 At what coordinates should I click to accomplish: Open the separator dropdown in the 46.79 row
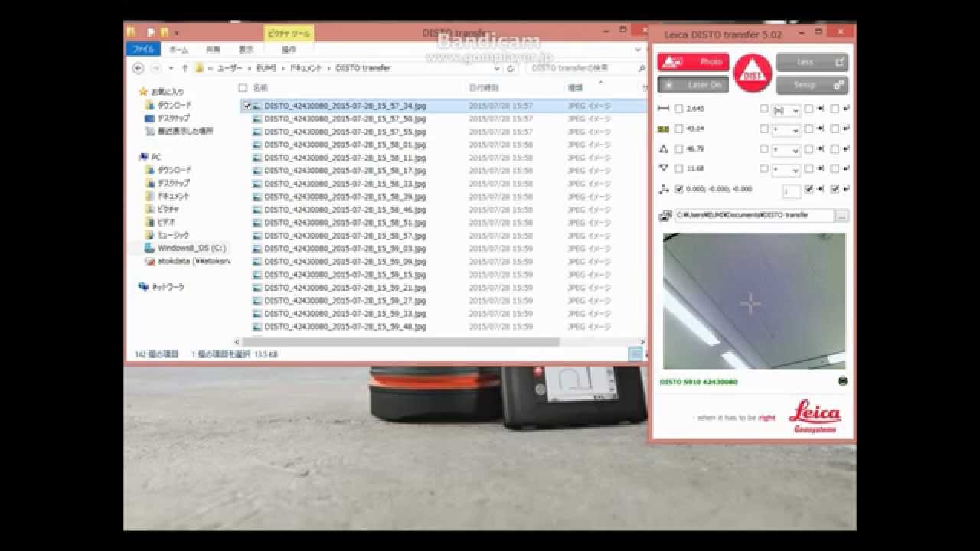coord(786,150)
